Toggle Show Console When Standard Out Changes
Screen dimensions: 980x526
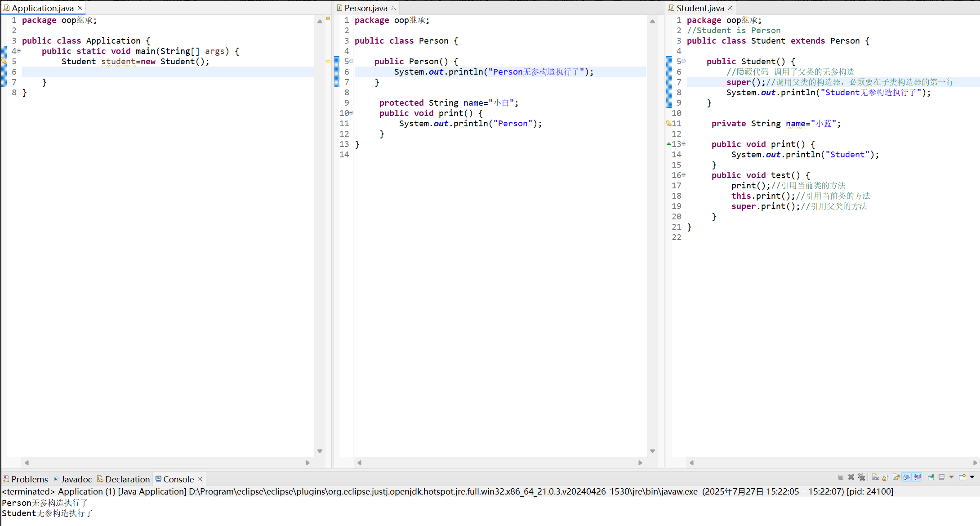[907, 477]
